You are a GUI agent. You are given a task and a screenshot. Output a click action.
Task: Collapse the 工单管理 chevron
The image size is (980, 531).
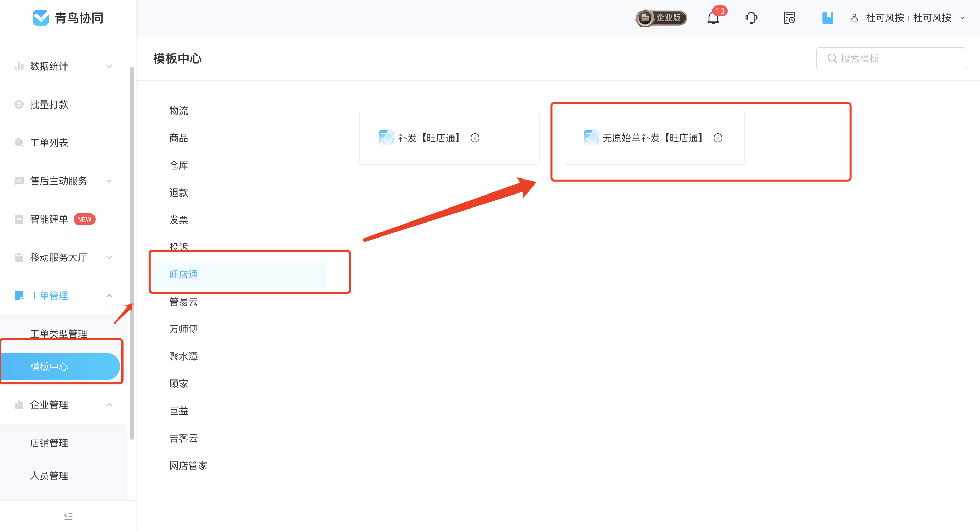(109, 296)
